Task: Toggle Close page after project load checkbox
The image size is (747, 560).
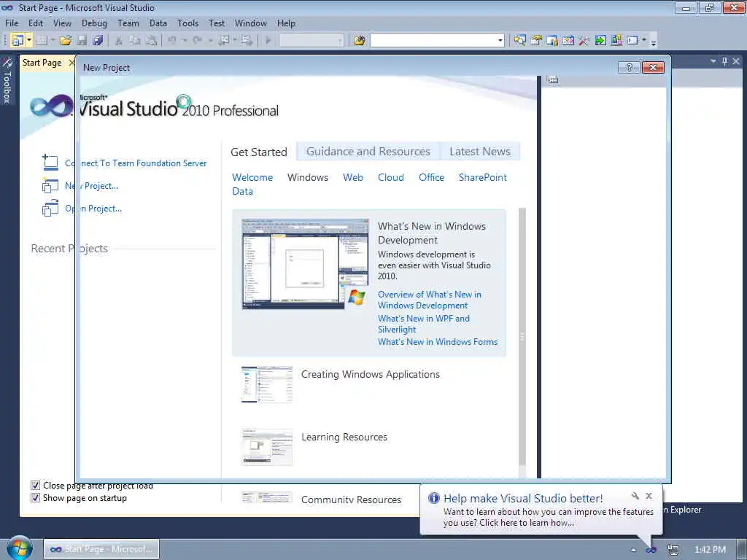Action: click(35, 485)
